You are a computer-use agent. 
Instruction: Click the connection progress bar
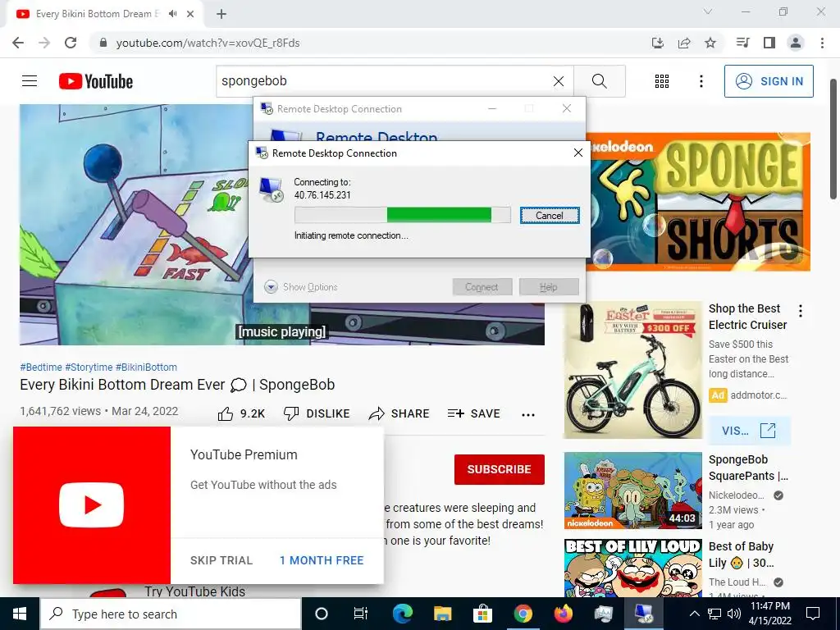click(x=402, y=215)
